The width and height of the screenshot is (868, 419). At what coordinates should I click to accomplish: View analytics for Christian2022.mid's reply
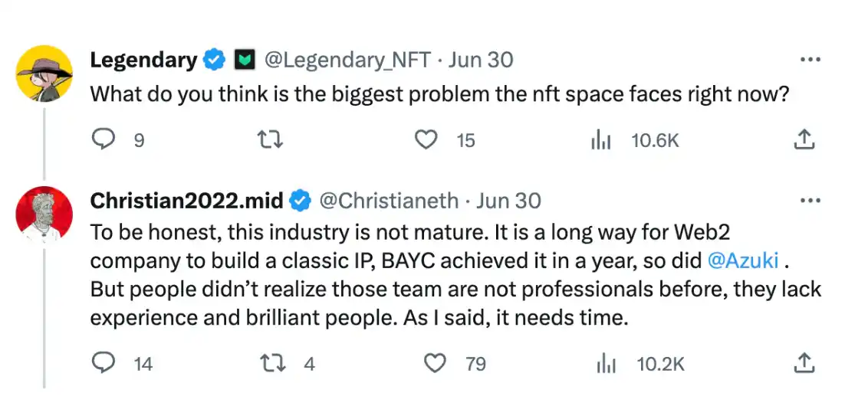click(x=606, y=363)
